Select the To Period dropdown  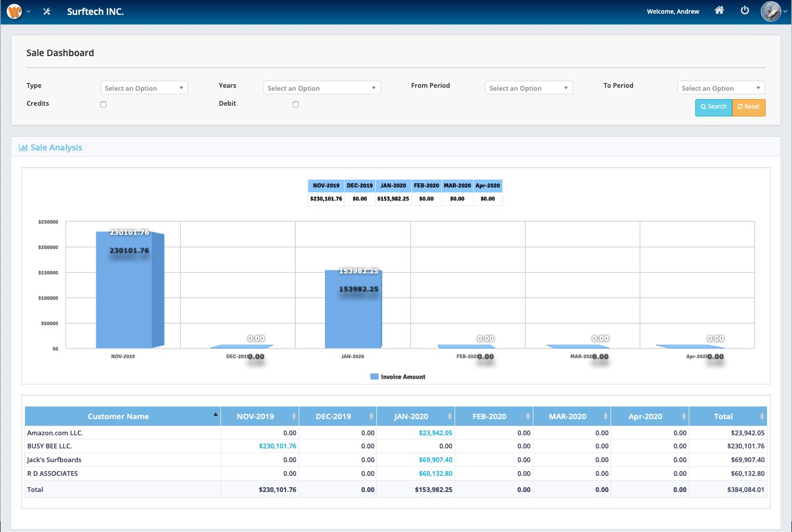(x=721, y=88)
